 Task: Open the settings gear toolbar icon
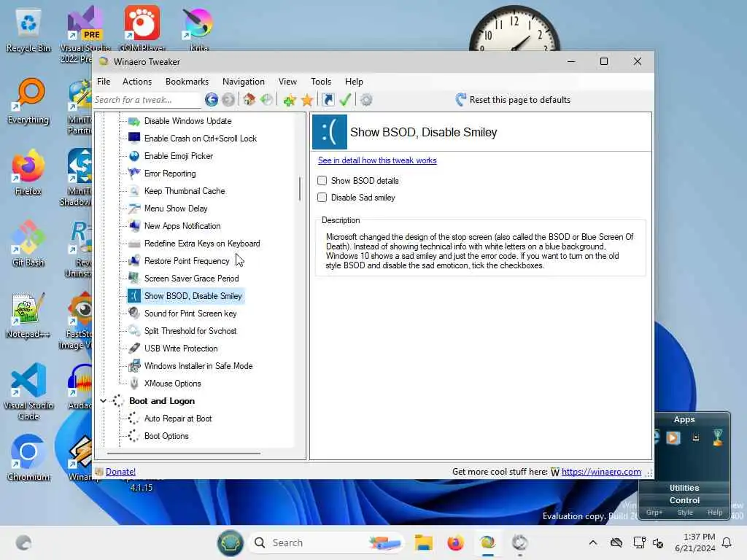click(366, 99)
